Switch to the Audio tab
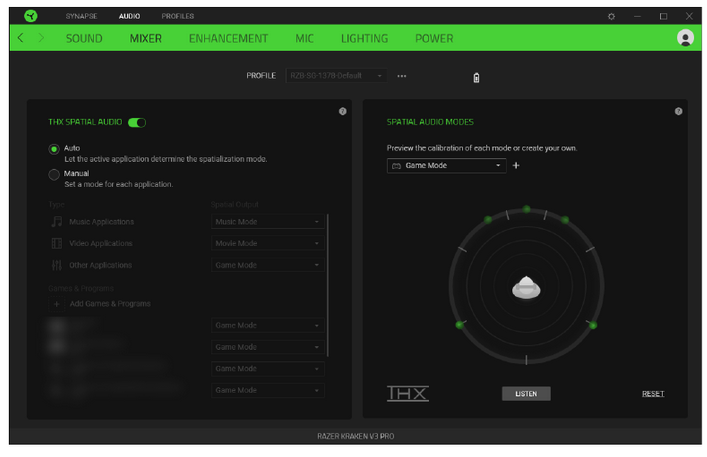 coord(129,16)
